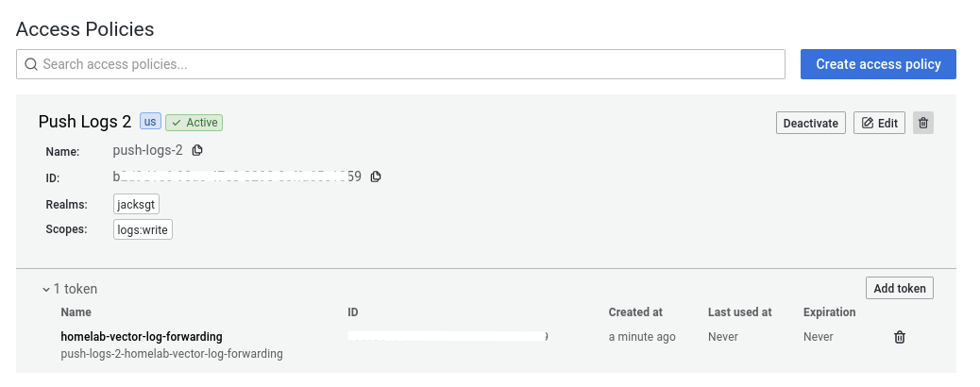Copy the access policy ID
The height and width of the screenshot is (387, 980).
[x=376, y=177]
